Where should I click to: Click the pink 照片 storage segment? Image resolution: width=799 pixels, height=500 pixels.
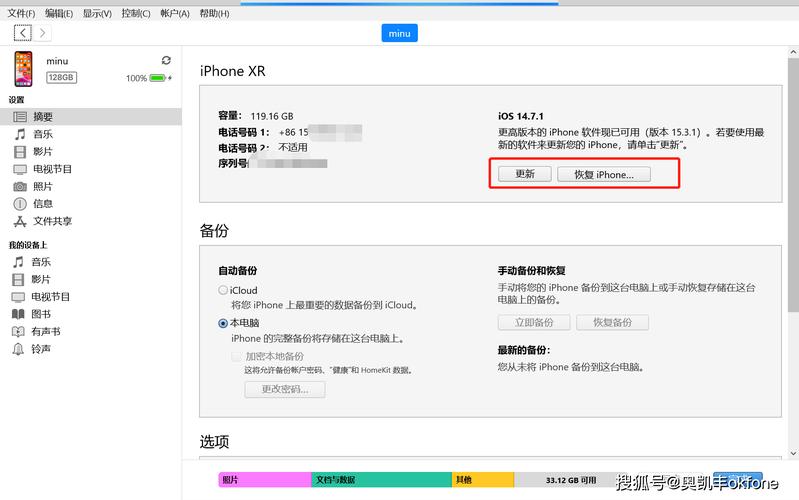point(265,480)
